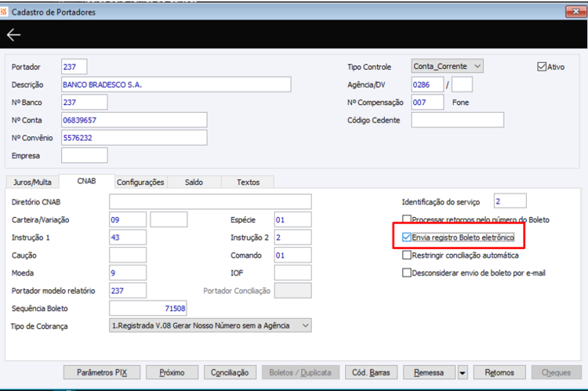The width and height of the screenshot is (588, 391).
Task: Click the Código Cedente field
Action: tap(458, 120)
